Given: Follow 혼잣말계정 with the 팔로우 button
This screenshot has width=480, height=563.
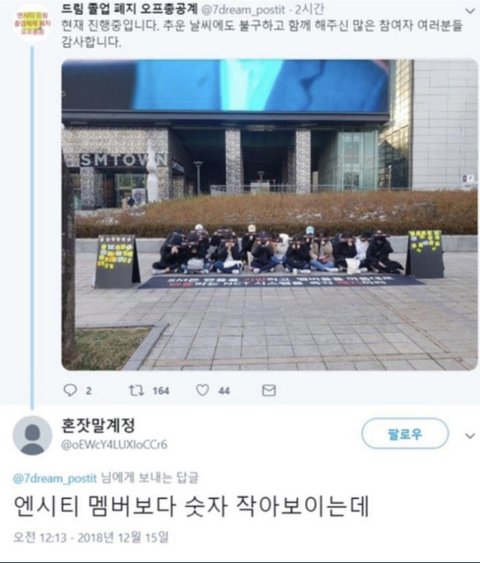Looking at the screenshot, I should tap(405, 434).
